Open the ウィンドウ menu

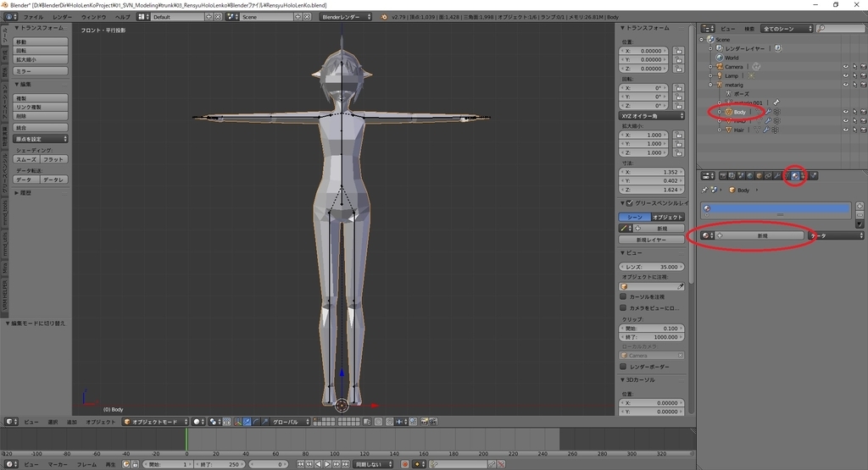pos(94,17)
